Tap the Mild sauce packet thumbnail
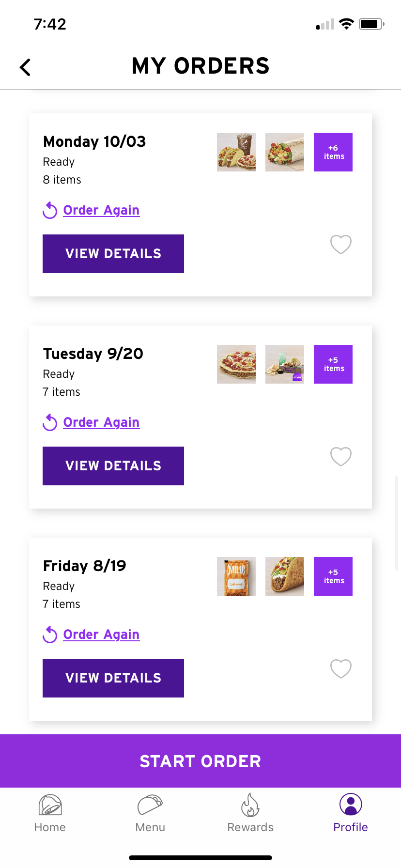 pos(236,576)
